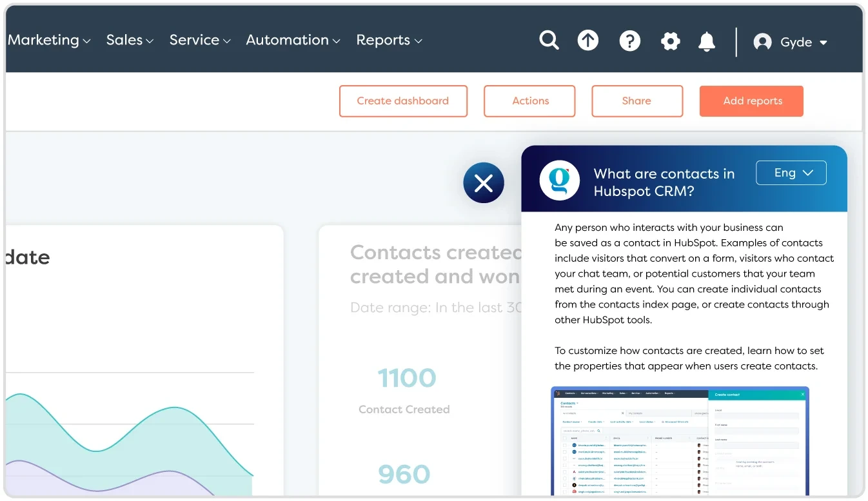Expand the Gyde account dropdown arrow
Viewport: 868px width, 501px height.
click(824, 43)
